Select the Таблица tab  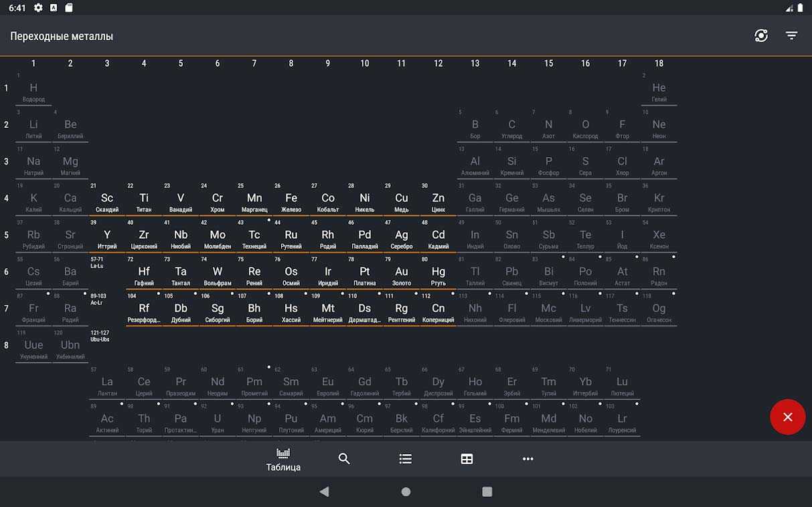click(x=283, y=460)
